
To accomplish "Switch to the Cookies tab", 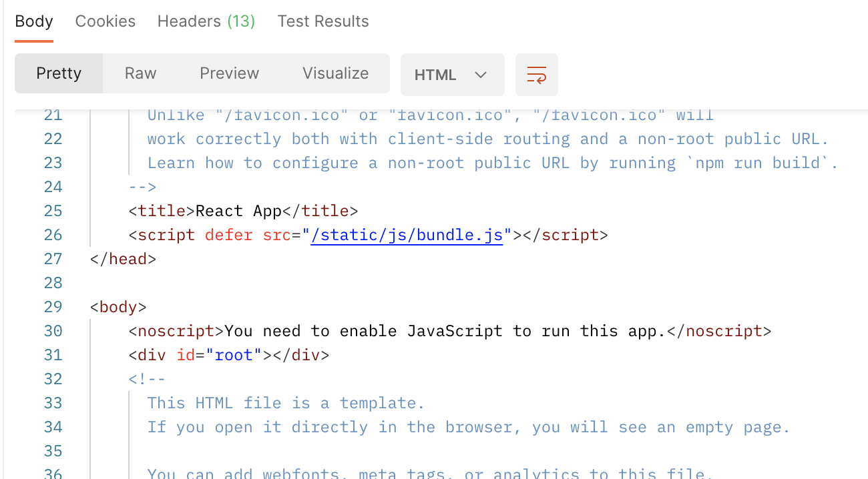I will 105,21.
